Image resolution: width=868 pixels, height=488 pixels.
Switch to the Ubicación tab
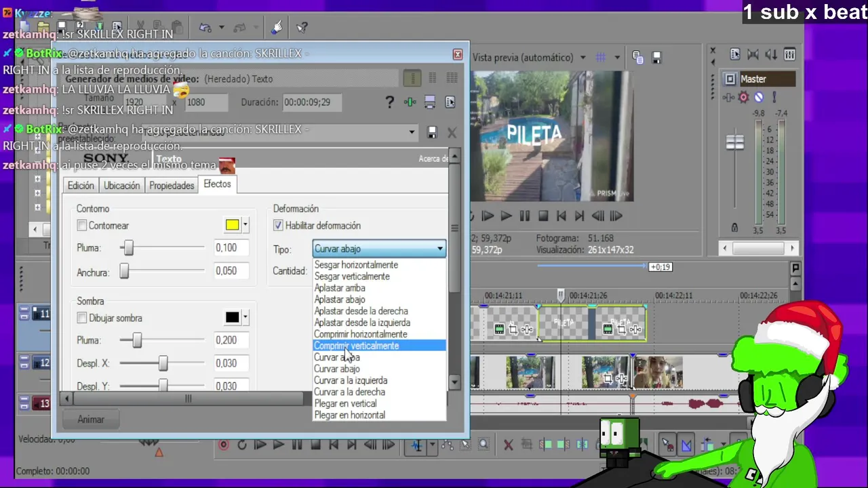pos(121,186)
